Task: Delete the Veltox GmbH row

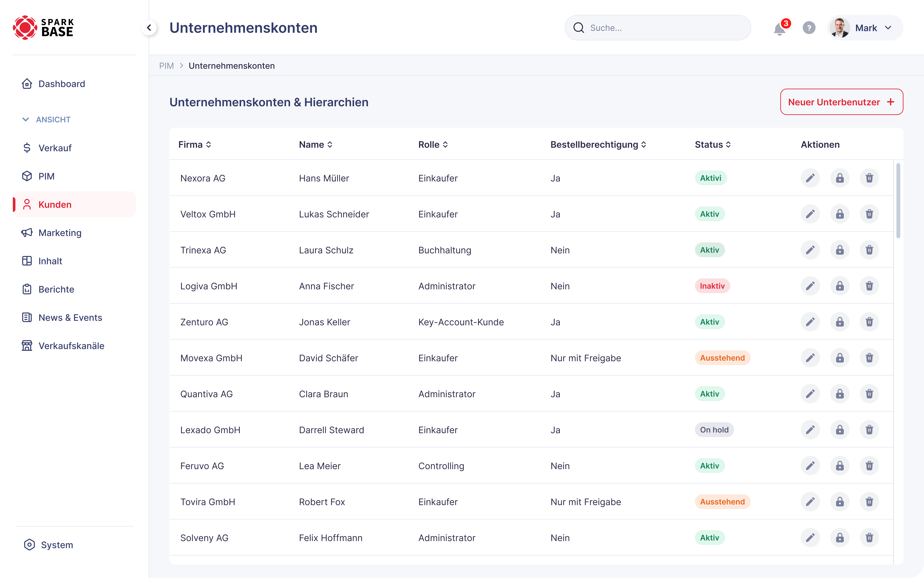Action: pyautogui.click(x=869, y=214)
